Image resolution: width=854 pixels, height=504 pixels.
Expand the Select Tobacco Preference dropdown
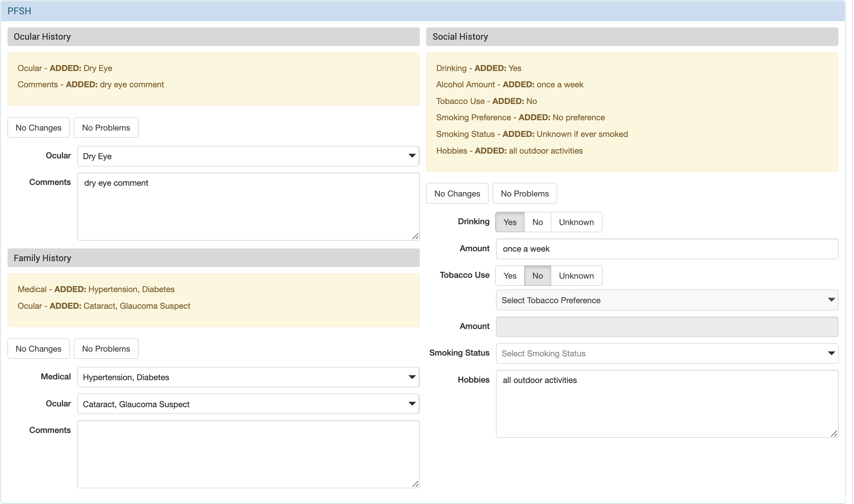point(667,300)
